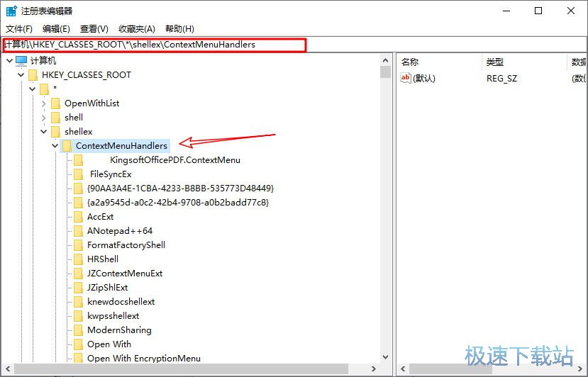Collapse the 计算机 root node

click(9, 60)
